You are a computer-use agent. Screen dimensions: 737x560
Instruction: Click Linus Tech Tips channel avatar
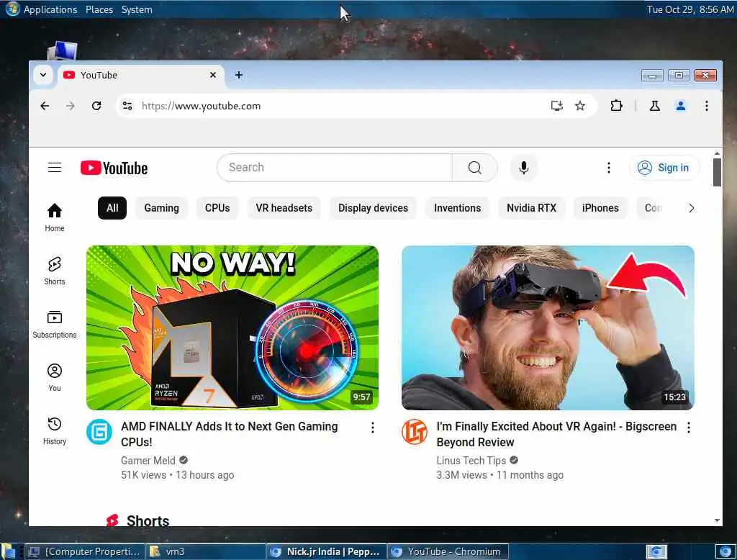[415, 432]
